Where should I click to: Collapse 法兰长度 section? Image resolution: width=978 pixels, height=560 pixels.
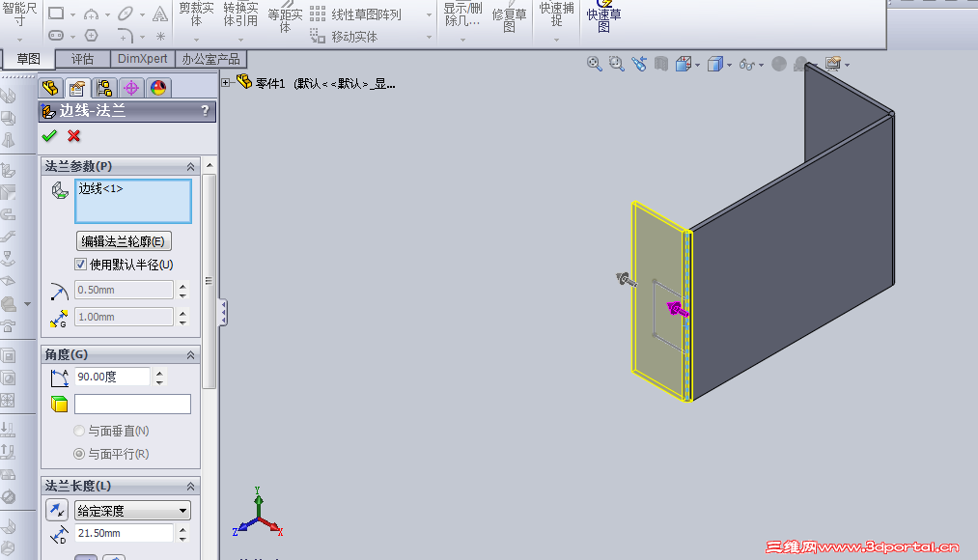(x=191, y=486)
